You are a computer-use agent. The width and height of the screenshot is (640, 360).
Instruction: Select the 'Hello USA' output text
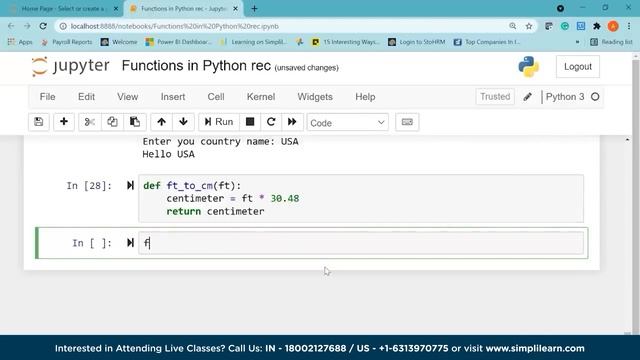(x=168, y=154)
